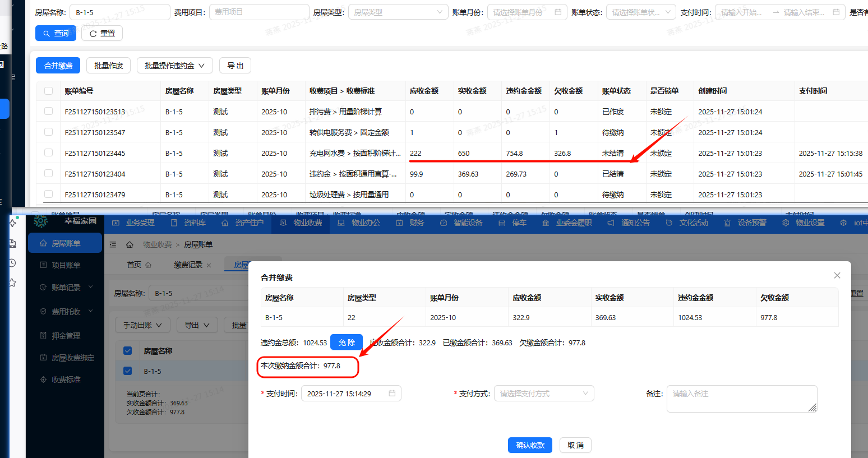This screenshot has height=458, width=868.
Task: Expand the 批量操作违约金 dropdown button
Action: [174, 66]
